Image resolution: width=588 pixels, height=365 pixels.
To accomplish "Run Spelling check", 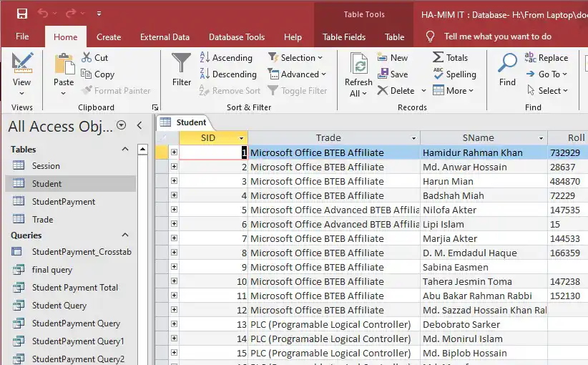I will pyautogui.click(x=454, y=74).
